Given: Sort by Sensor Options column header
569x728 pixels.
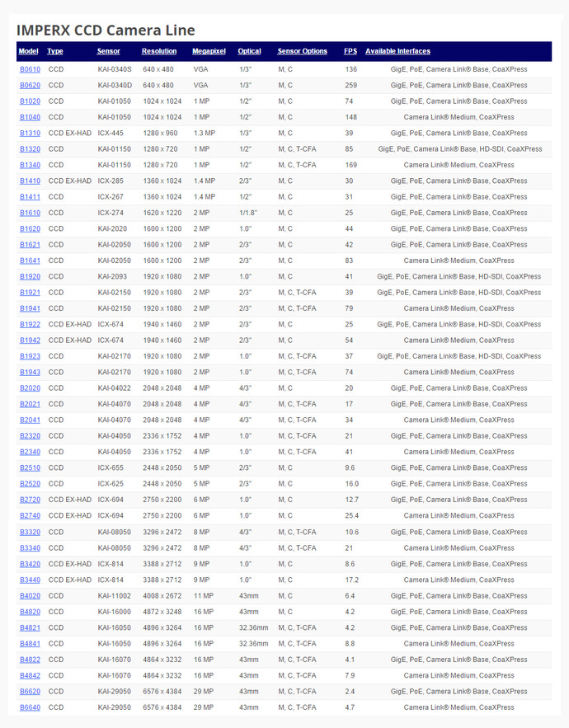Looking at the screenshot, I should pyautogui.click(x=303, y=51).
